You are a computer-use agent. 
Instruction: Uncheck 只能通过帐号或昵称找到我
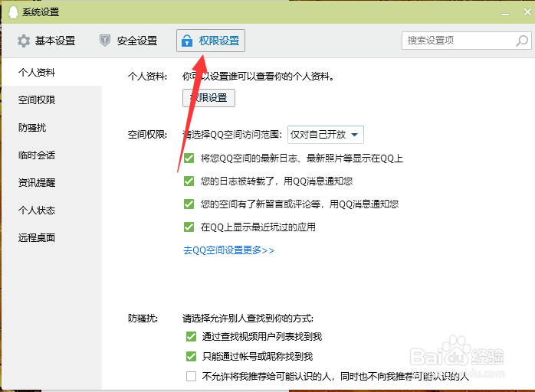coord(191,357)
